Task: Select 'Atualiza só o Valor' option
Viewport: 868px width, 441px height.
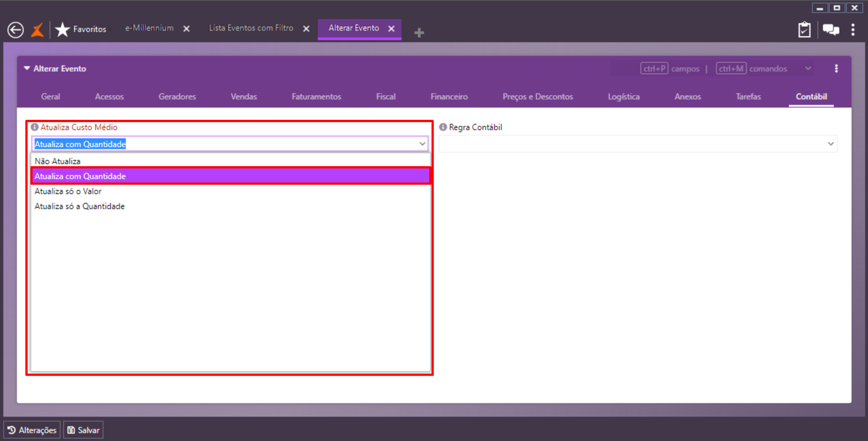Action: (68, 191)
